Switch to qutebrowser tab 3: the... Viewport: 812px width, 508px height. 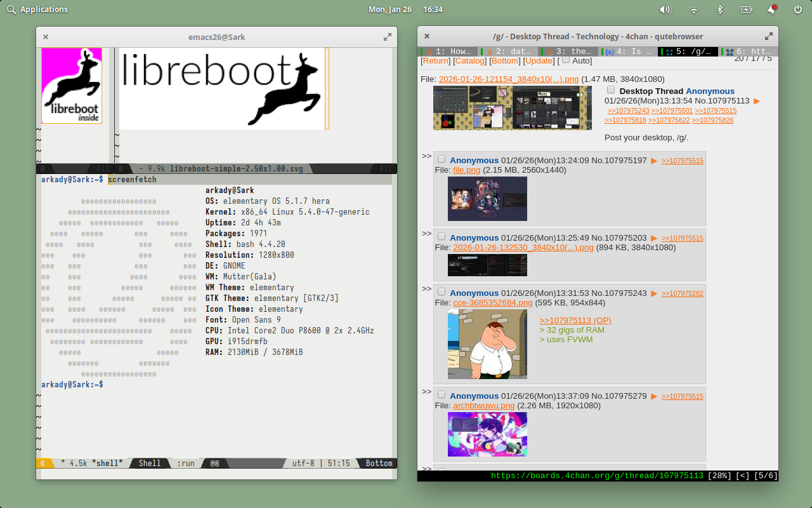(x=568, y=51)
